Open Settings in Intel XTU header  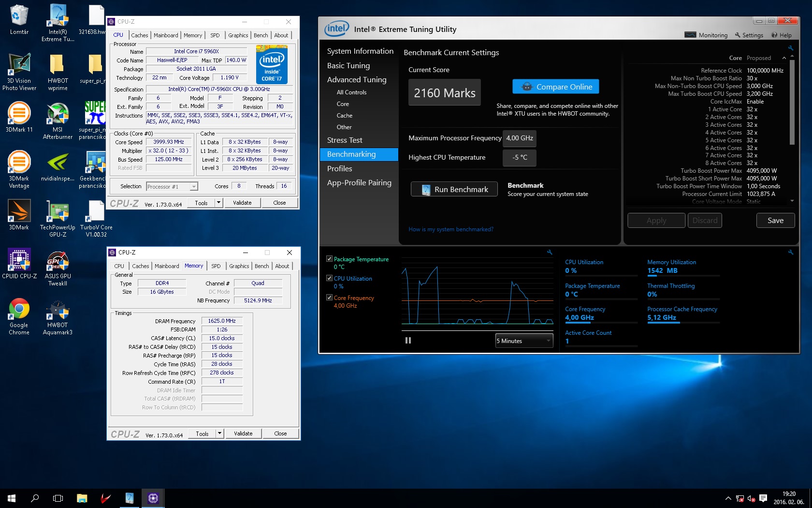749,35
